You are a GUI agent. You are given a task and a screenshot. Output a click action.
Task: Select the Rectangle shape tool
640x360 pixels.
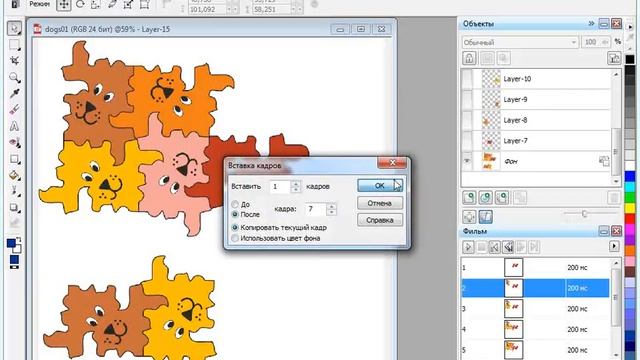(x=14, y=159)
